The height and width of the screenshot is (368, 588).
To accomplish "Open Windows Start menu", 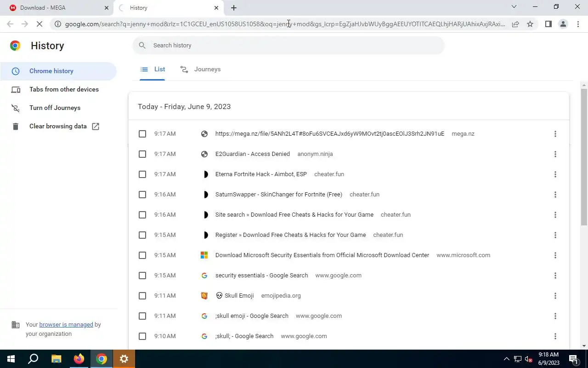I will coord(11,359).
